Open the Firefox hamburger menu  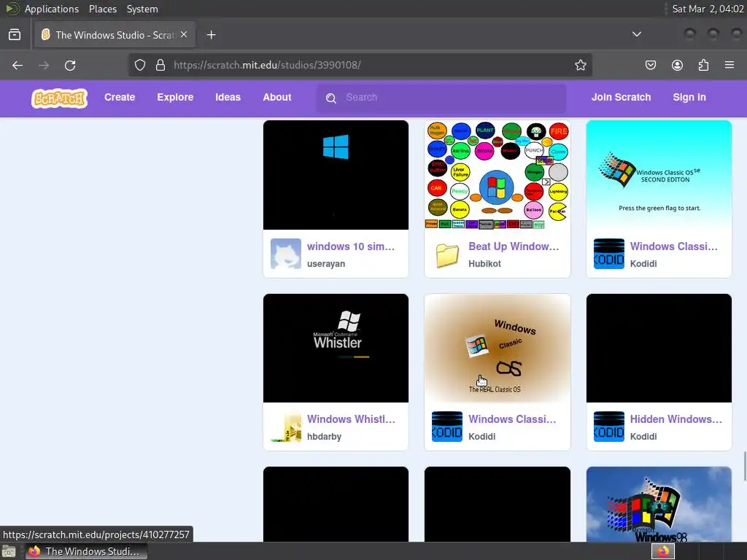pos(729,65)
